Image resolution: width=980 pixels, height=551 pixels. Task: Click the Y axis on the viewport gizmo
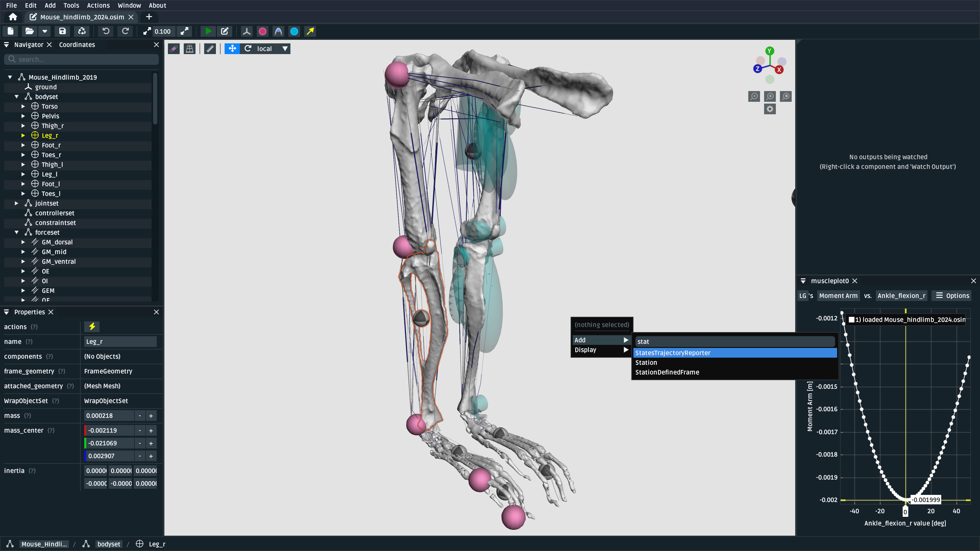[770, 51]
